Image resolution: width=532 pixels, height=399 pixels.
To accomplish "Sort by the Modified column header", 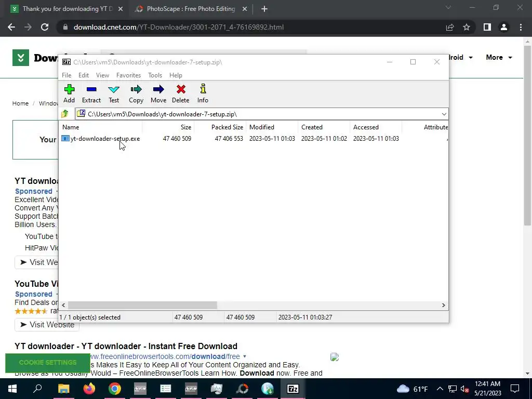I will point(272,127).
